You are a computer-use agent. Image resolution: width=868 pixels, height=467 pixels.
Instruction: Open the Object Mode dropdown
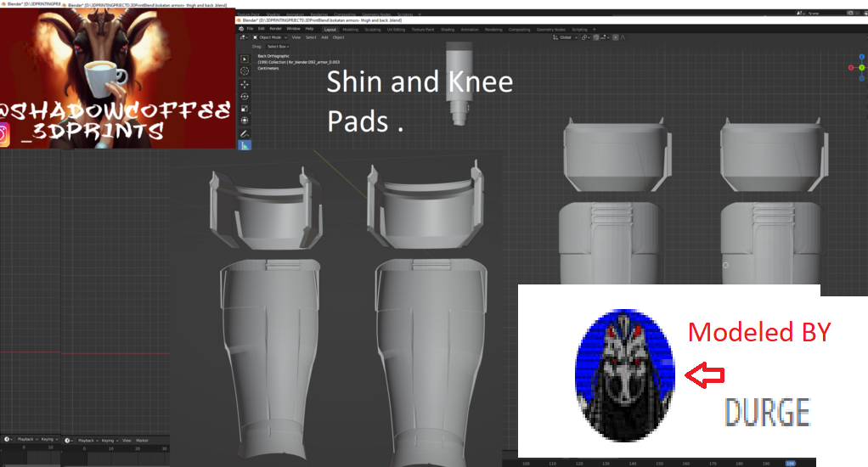coord(270,37)
